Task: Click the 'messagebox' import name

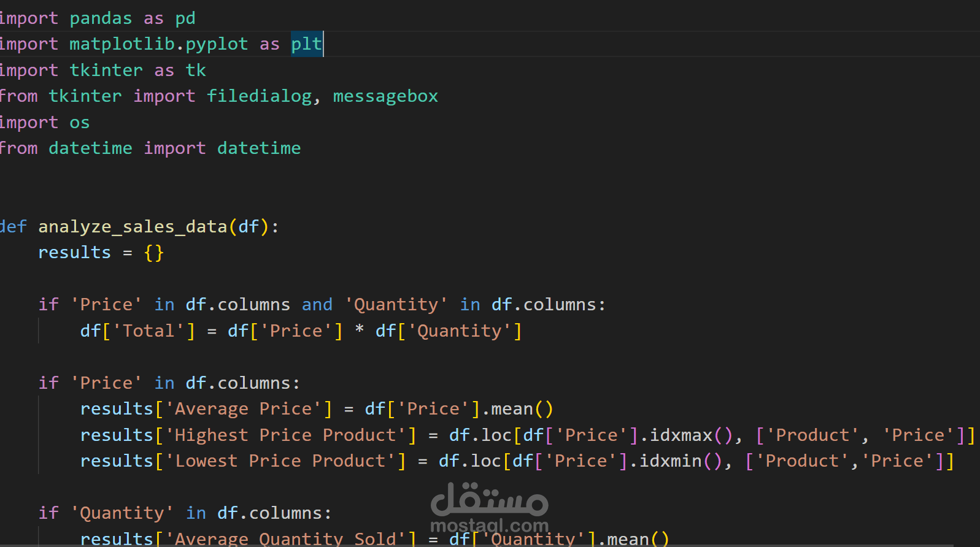Action: click(385, 96)
